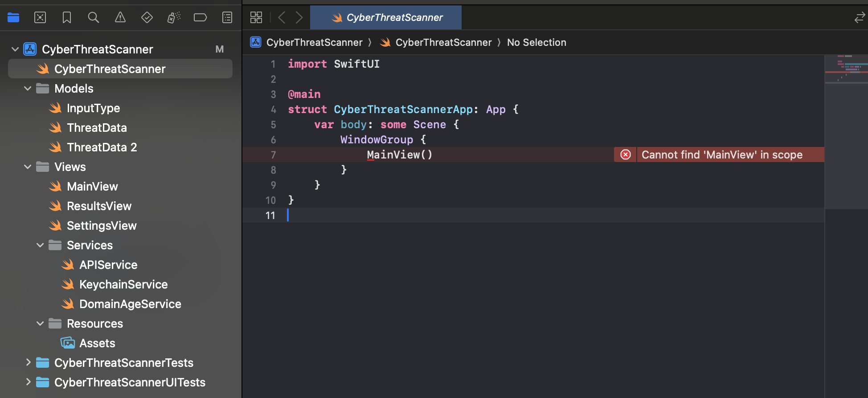Open the InputType file

point(93,108)
